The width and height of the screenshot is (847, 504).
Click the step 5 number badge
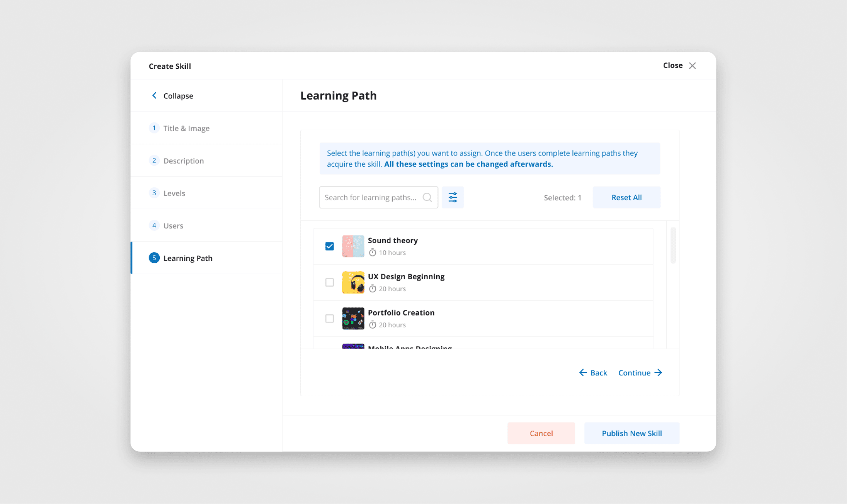(154, 258)
